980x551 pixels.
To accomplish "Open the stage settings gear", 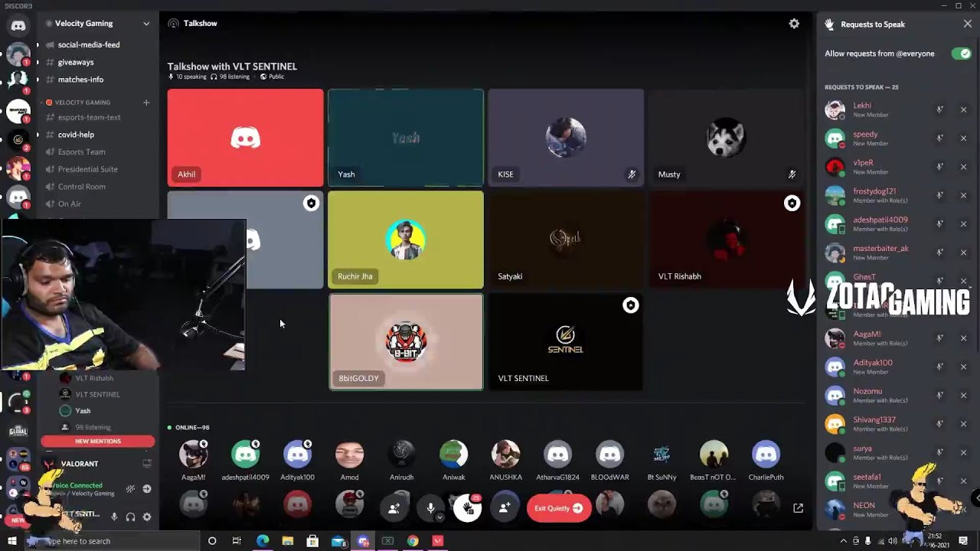I will [x=794, y=24].
